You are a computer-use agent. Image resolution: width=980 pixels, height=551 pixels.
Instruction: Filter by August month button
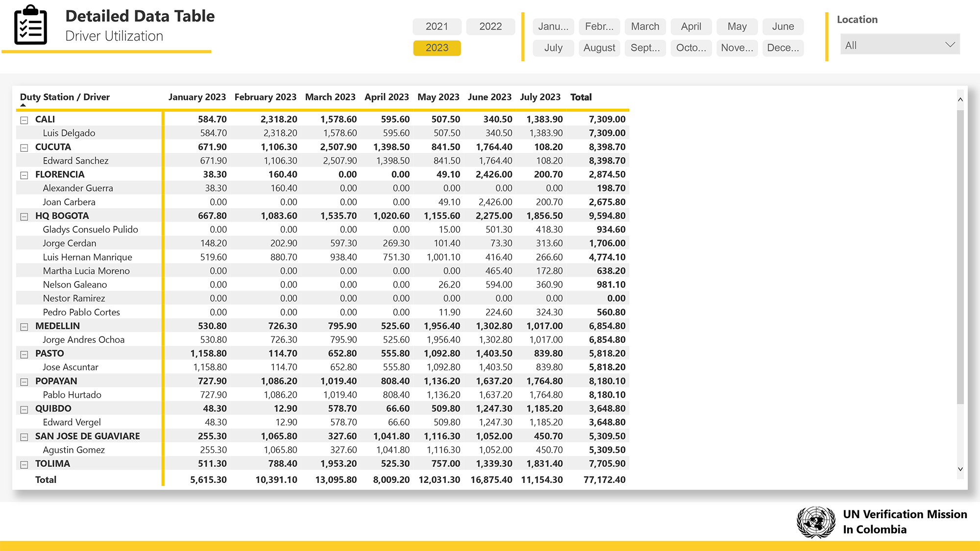(x=599, y=48)
